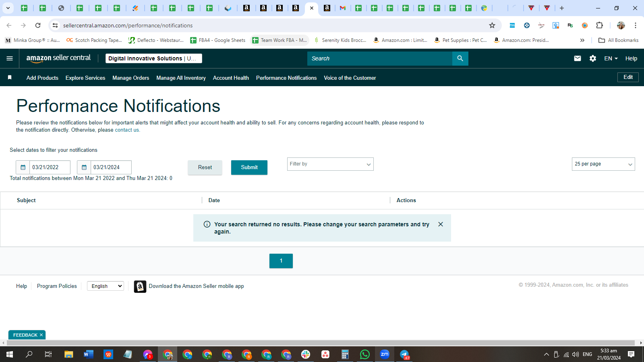This screenshot has width=644, height=362.
Task: Reload the page in the browser
Action: pyautogui.click(x=38, y=25)
